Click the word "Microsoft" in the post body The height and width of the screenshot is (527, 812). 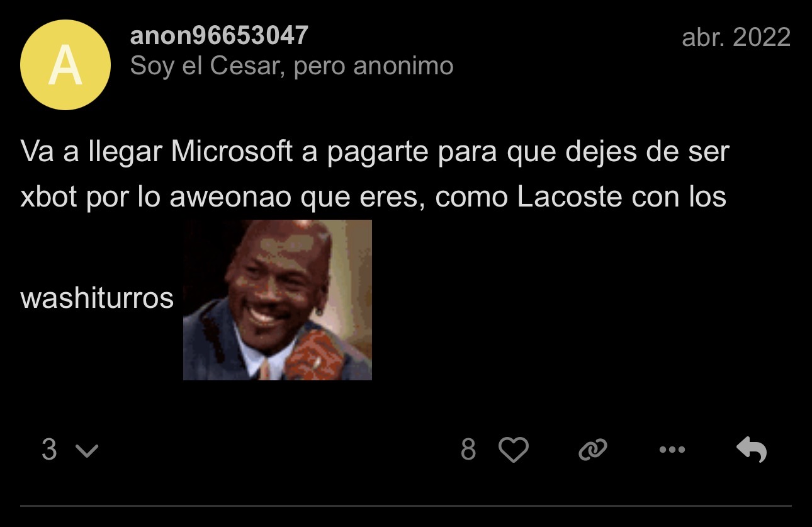click(232, 152)
